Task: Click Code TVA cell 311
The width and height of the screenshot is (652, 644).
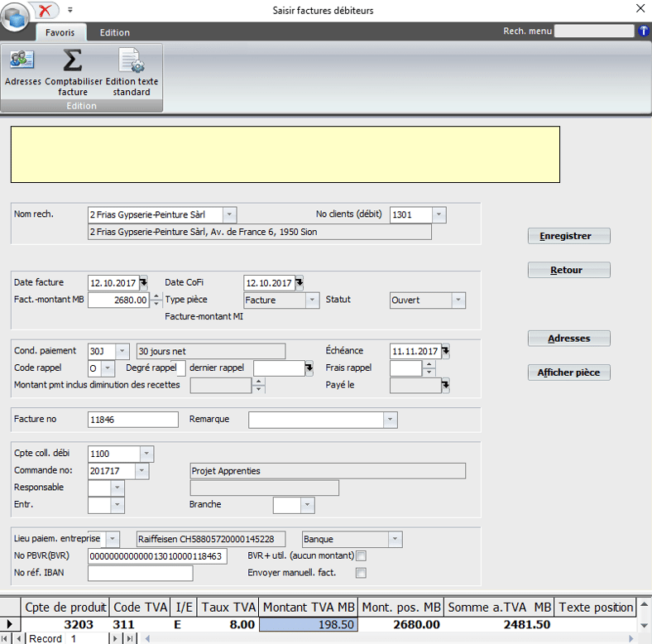Action: click(x=139, y=624)
